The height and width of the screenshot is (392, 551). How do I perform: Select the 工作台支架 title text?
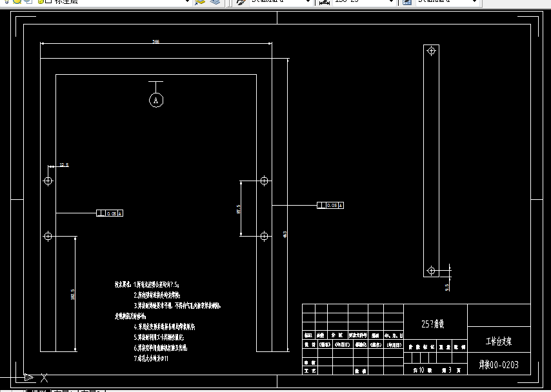(x=499, y=341)
